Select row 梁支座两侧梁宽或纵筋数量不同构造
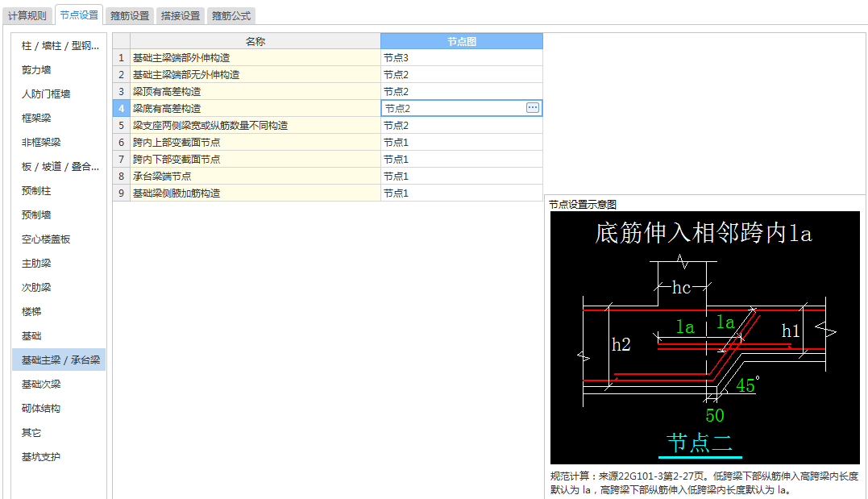This screenshot has height=499, width=868. coord(255,125)
